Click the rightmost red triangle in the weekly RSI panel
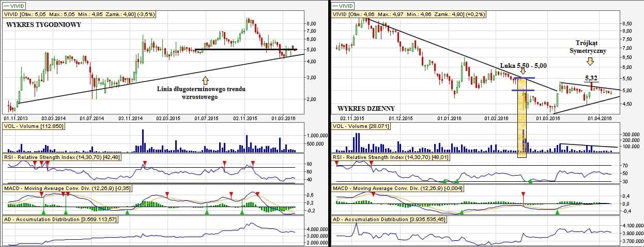This screenshot has width=644, height=247. coord(252,163)
